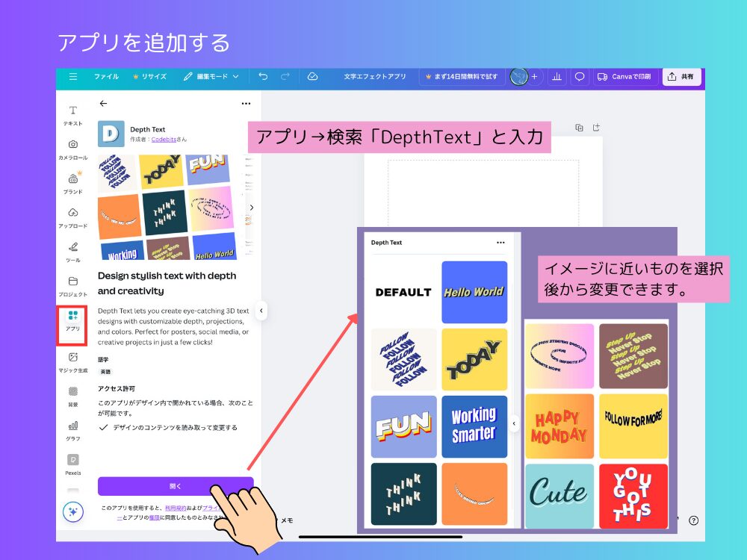The width and height of the screenshot is (747, 560).
Task: Expand the 編集モード dropdown
Action: pyautogui.click(x=211, y=77)
